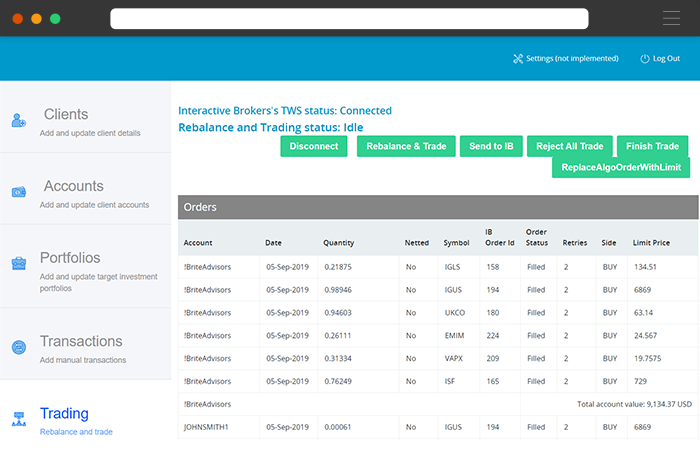Click order ID 165
This screenshot has width=700, height=455.
[493, 381]
